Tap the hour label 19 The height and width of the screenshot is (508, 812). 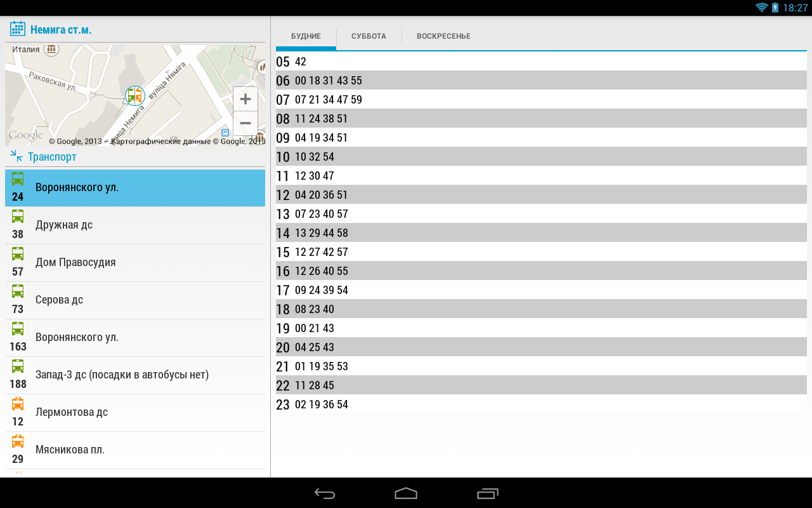click(283, 328)
